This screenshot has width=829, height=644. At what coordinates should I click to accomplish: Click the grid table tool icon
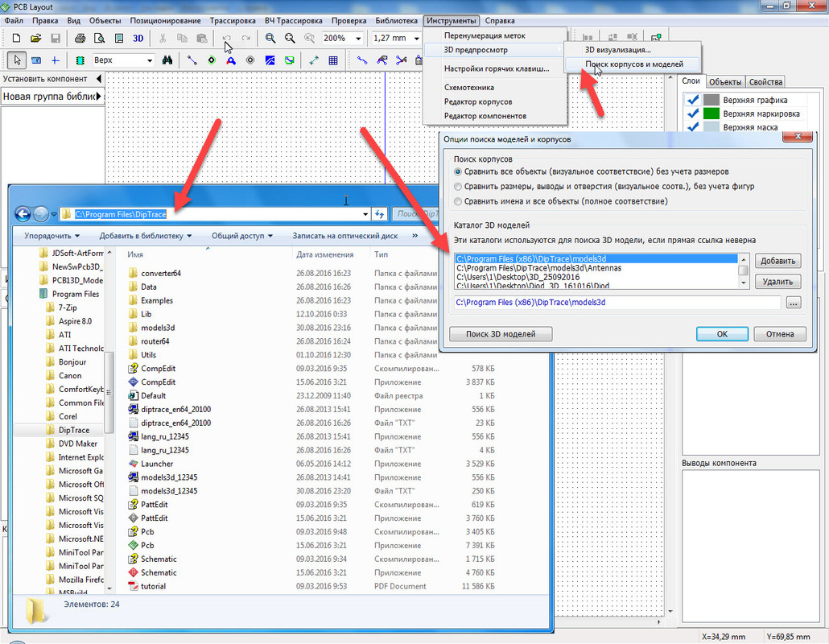click(x=333, y=60)
